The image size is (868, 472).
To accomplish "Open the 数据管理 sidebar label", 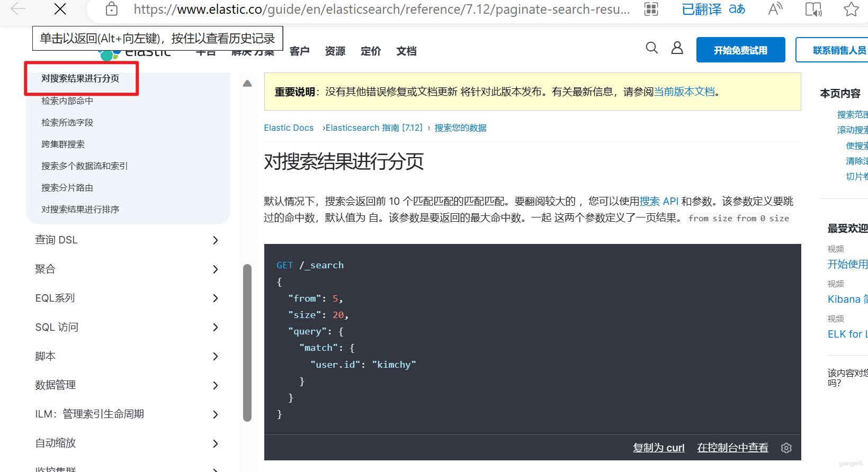I will 56,385.
